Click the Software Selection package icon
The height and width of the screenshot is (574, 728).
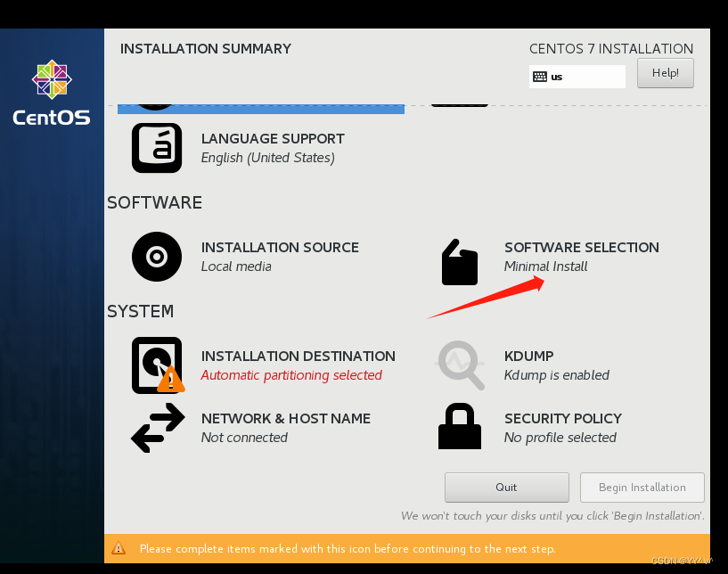(460, 262)
